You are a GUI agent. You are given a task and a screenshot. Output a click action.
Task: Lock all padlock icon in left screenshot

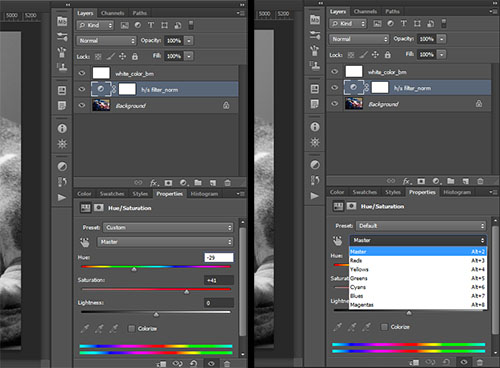[135, 56]
